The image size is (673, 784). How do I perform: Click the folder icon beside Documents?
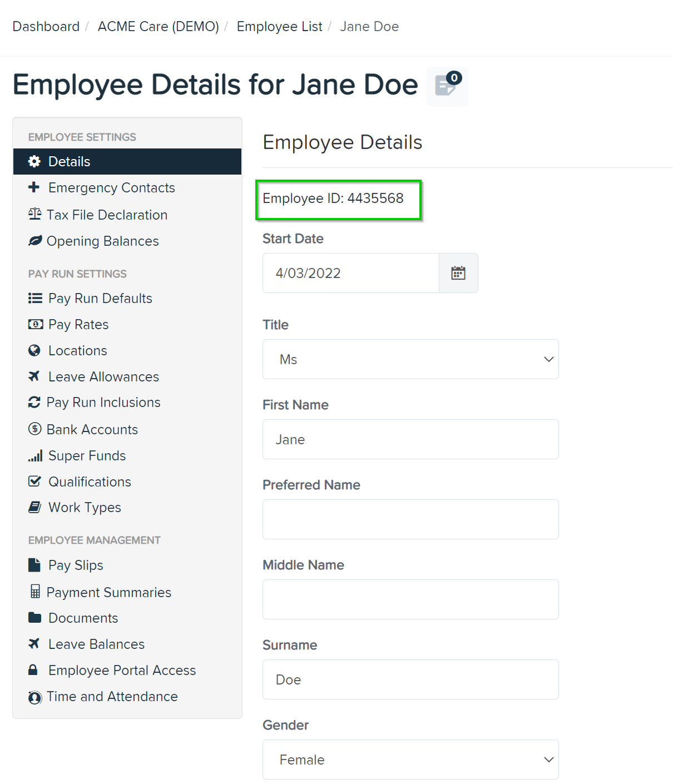(34, 617)
